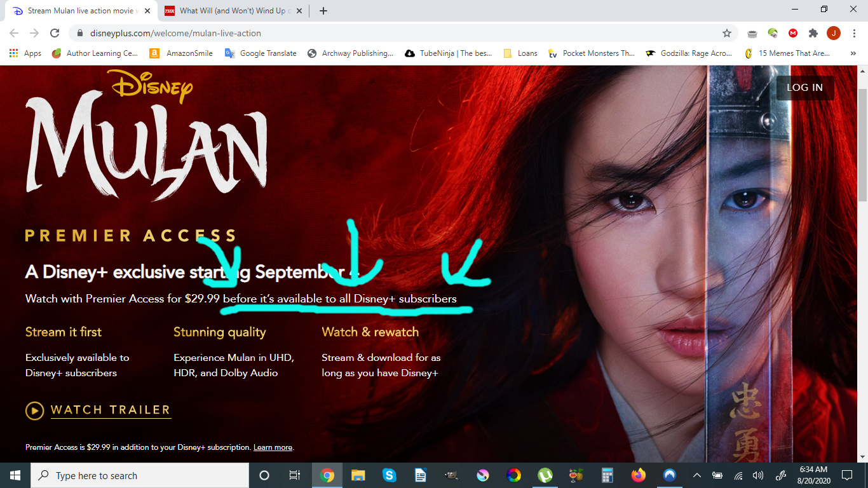Open Wi-Fi network settings in the tray
This screenshot has height=488, width=868.
[x=738, y=475]
